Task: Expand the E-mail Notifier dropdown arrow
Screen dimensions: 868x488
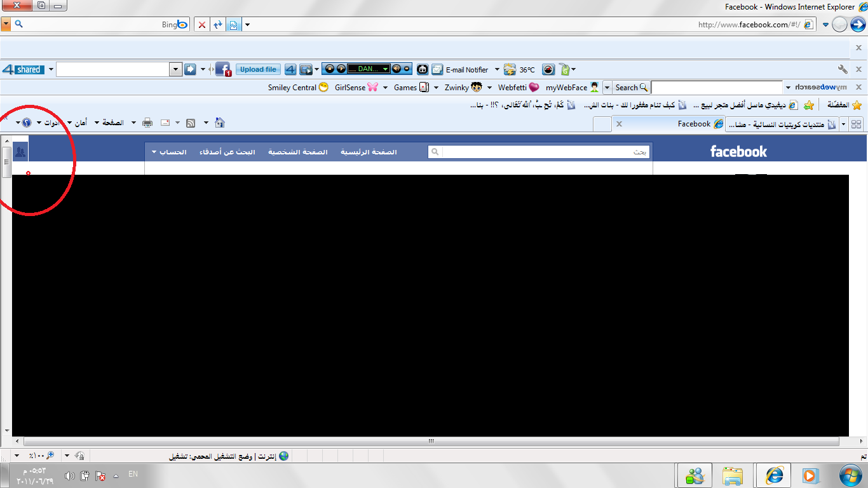Action: (x=497, y=69)
